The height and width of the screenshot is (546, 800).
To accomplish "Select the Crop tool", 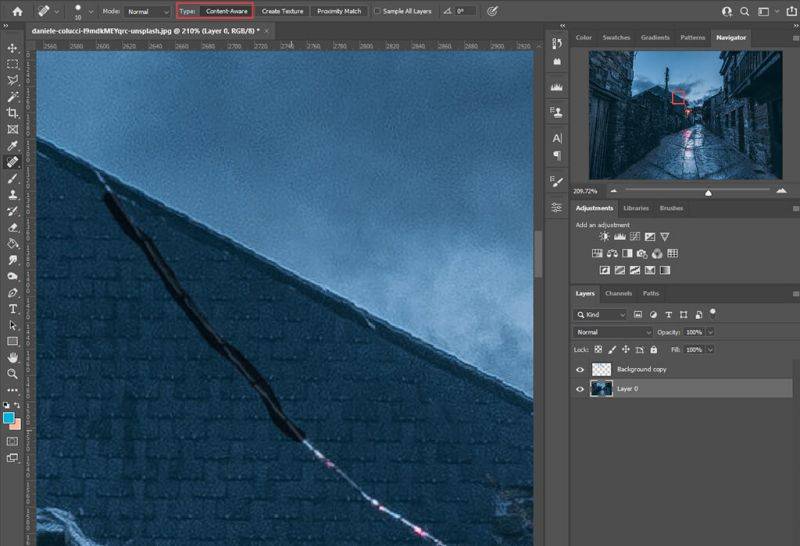I will click(13, 113).
